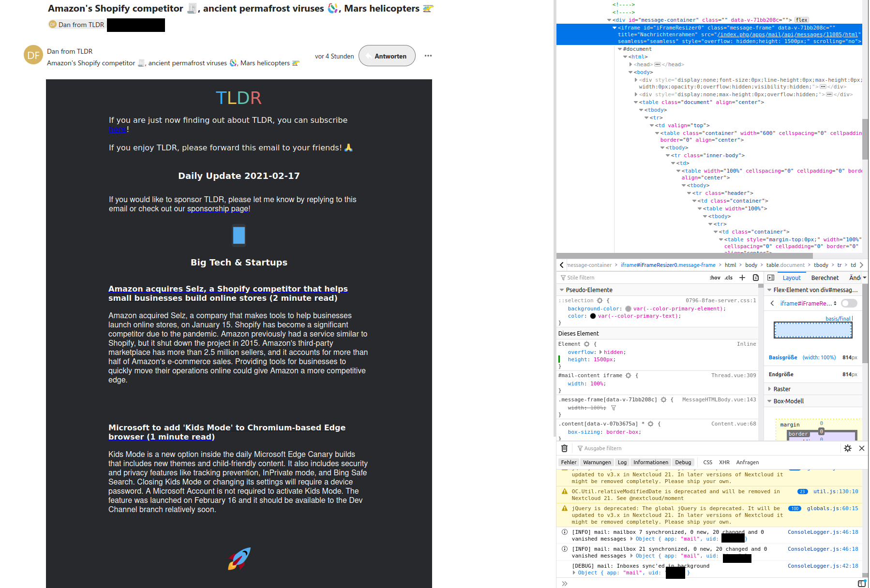Toggle the off-screen rules sidebar icon
The image size is (870, 588).
(770, 278)
